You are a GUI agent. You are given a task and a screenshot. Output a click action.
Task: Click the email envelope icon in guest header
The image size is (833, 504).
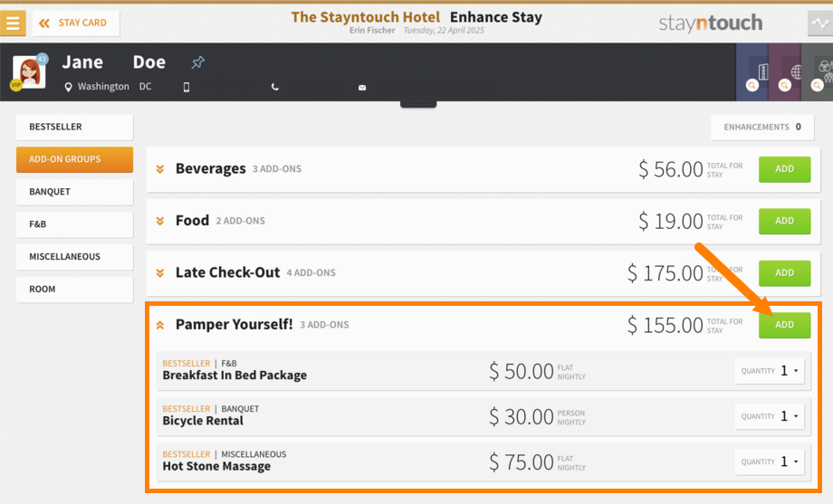[x=362, y=88]
